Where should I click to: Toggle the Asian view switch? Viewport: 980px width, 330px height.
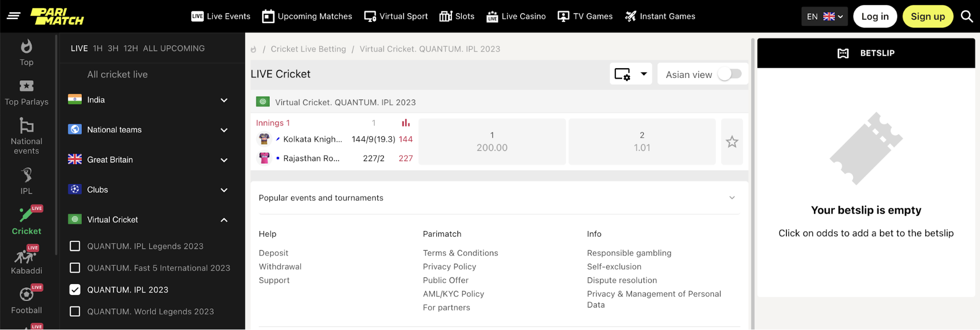point(729,74)
